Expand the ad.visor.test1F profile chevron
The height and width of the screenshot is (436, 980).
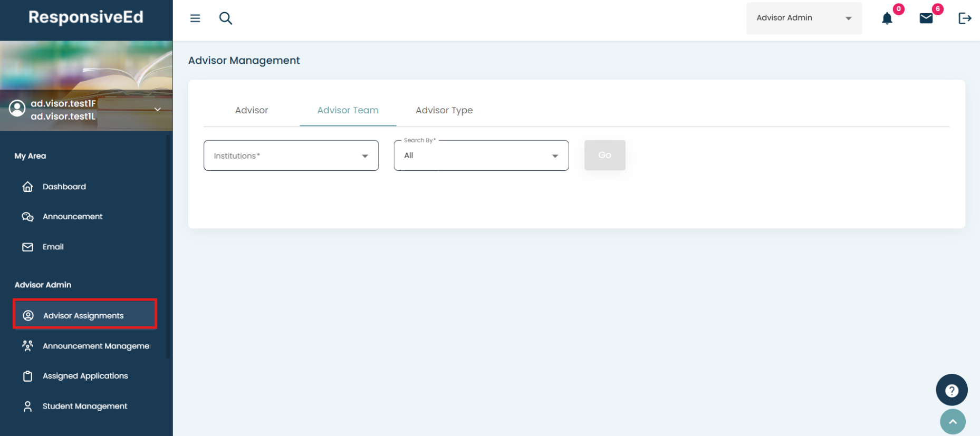[157, 109]
